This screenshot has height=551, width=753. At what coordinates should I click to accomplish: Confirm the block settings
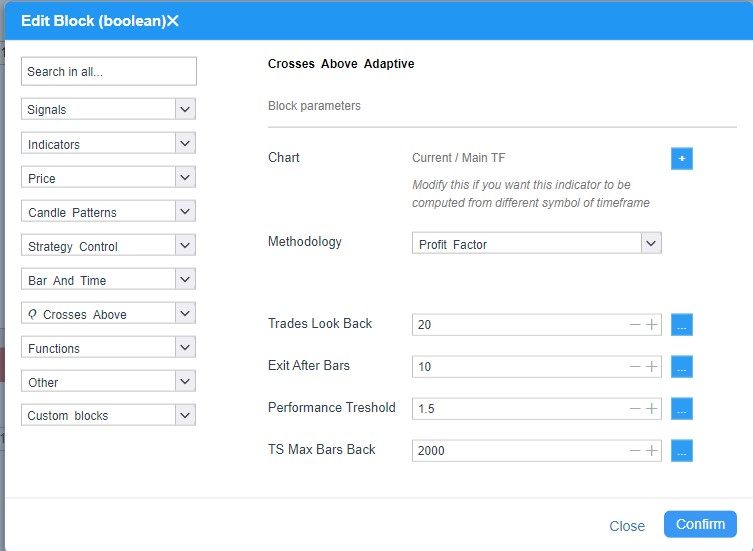[700, 524]
